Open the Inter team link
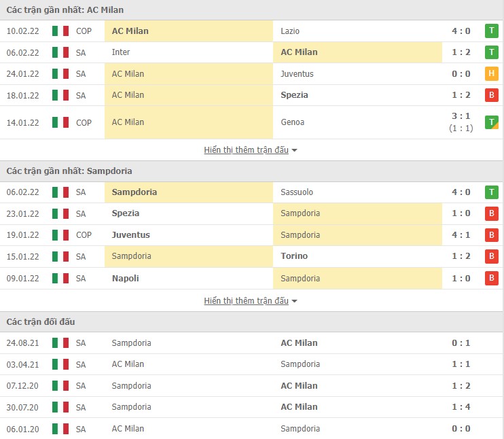This screenshot has height=439, width=504. coord(121,52)
